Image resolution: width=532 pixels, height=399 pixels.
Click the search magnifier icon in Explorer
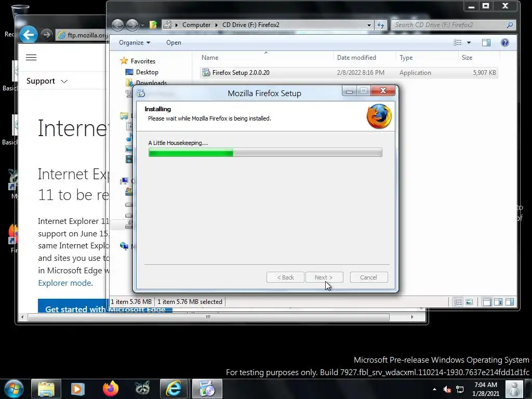(510, 25)
